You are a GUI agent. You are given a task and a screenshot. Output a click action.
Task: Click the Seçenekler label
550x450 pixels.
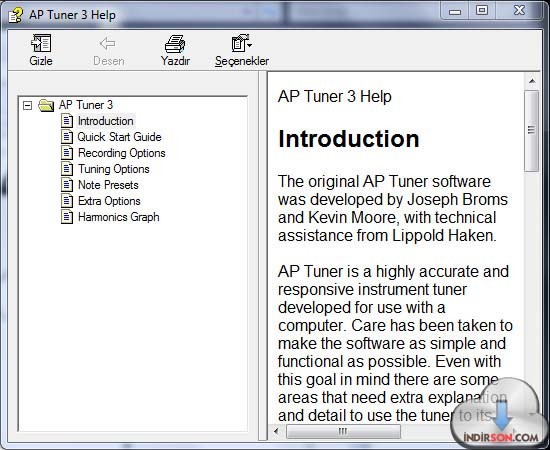pos(242,61)
